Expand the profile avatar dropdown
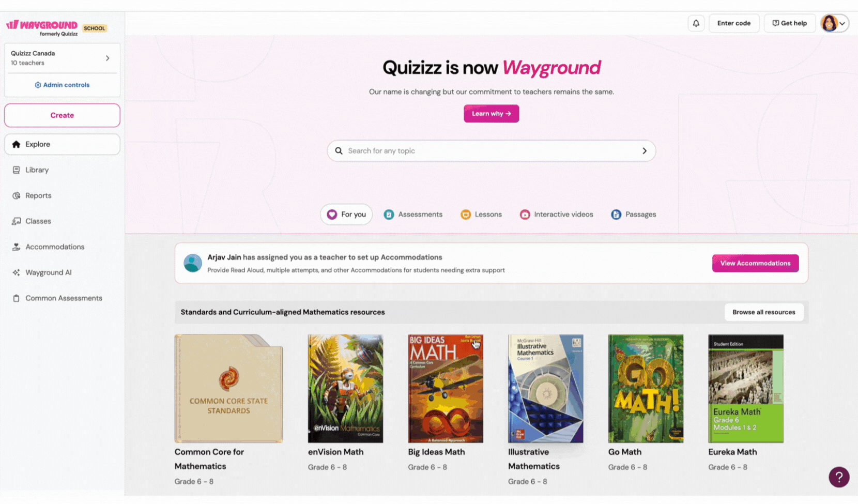Screen dimensions: 858x504 (x=834, y=23)
